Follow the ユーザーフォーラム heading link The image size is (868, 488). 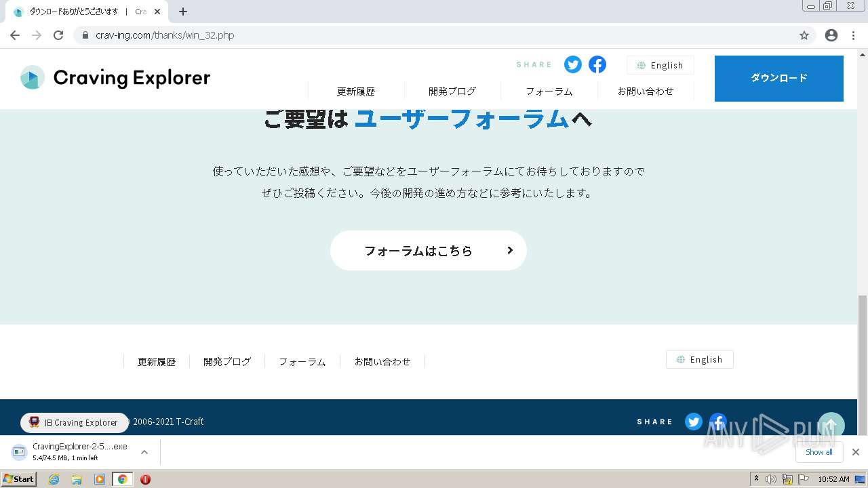(462, 119)
